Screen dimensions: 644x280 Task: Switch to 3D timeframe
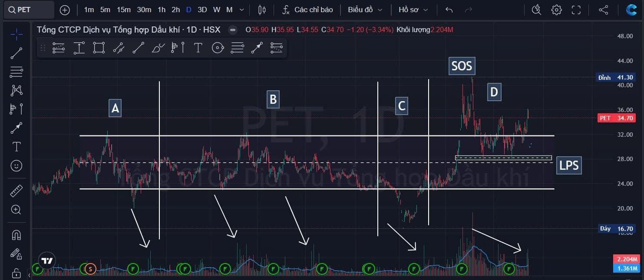[202, 10]
